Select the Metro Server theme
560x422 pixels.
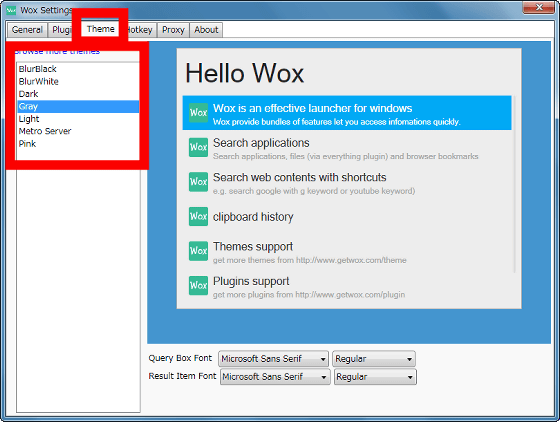pos(78,131)
